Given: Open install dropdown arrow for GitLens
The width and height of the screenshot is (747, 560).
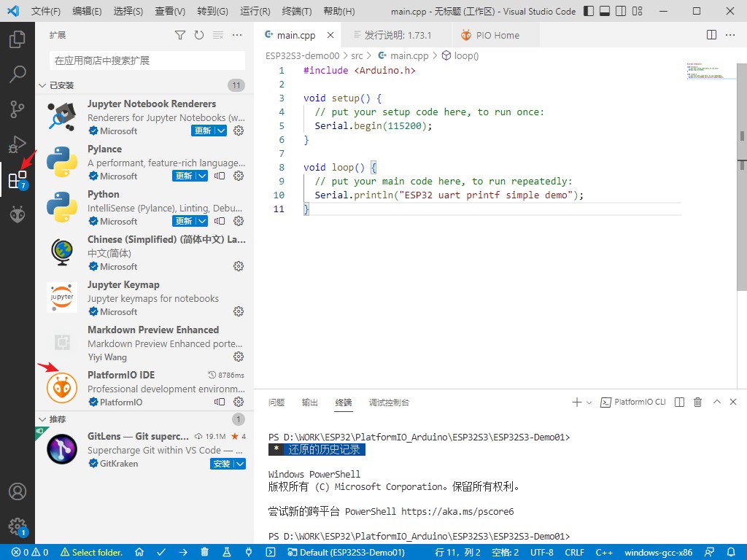Looking at the screenshot, I should 240,464.
